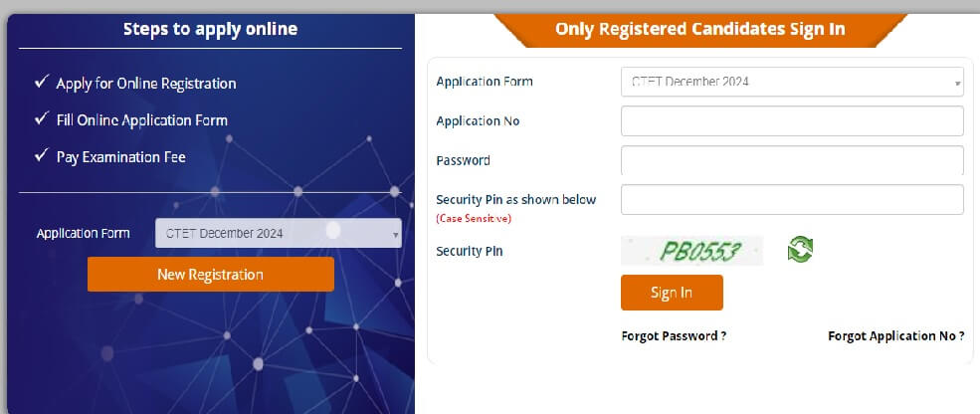Click the Only Registered Candidates Sign In header
Image resolution: width=980 pixels, height=414 pixels.
[699, 29]
